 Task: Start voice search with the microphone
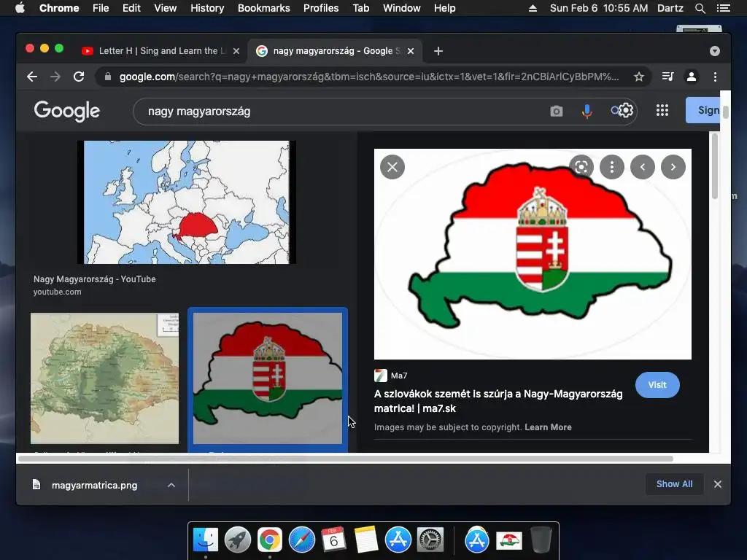pyautogui.click(x=587, y=112)
